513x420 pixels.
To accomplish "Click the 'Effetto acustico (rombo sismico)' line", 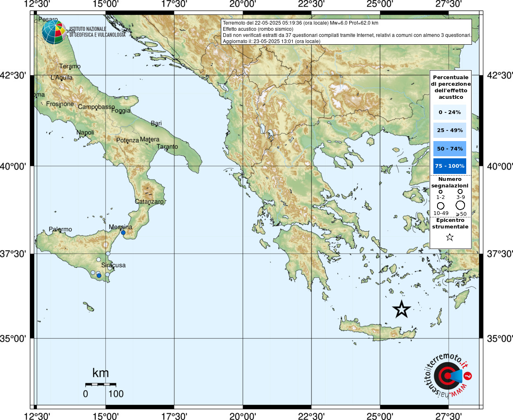I will point(258,29).
